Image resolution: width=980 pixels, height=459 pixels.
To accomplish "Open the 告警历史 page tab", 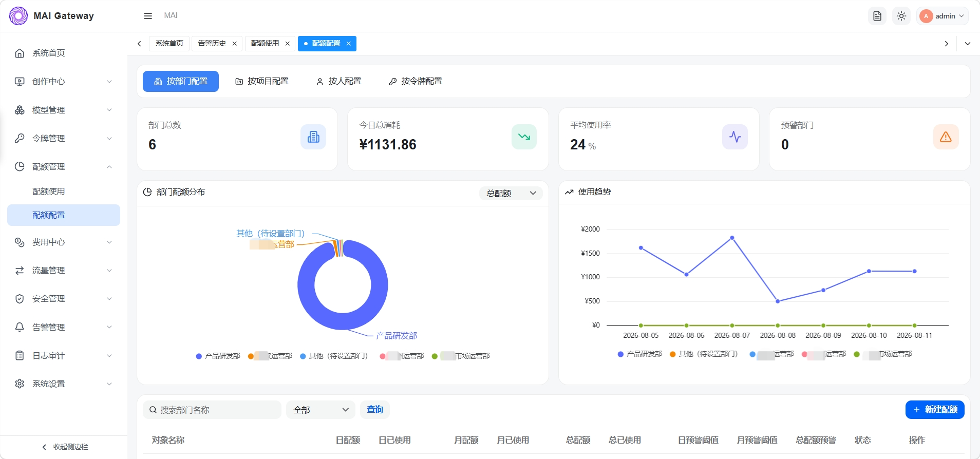I will [x=212, y=44].
